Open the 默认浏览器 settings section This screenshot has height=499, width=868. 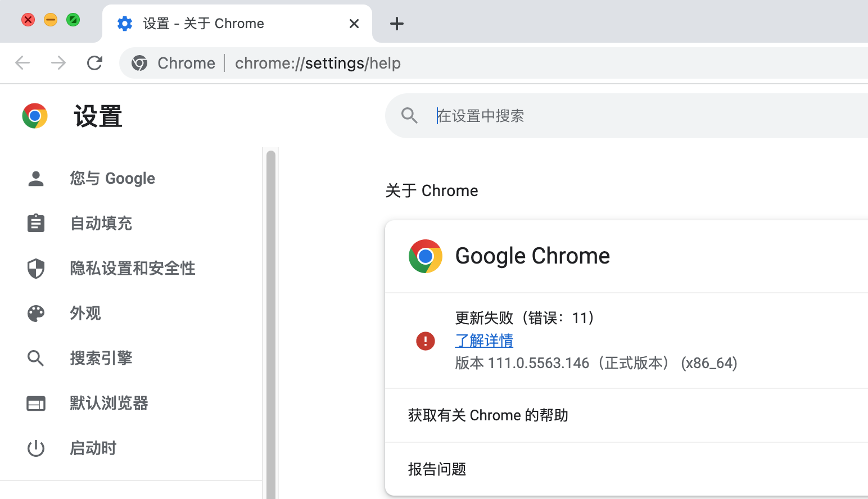pos(132,403)
